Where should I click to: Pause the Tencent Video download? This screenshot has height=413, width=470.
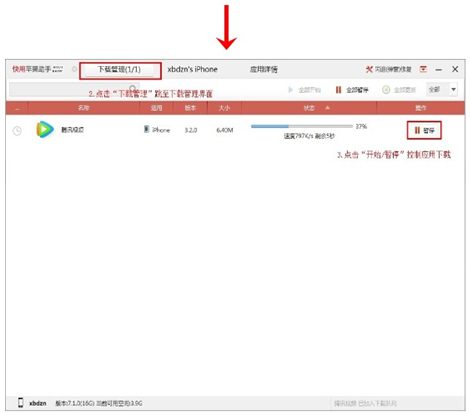coord(424,130)
